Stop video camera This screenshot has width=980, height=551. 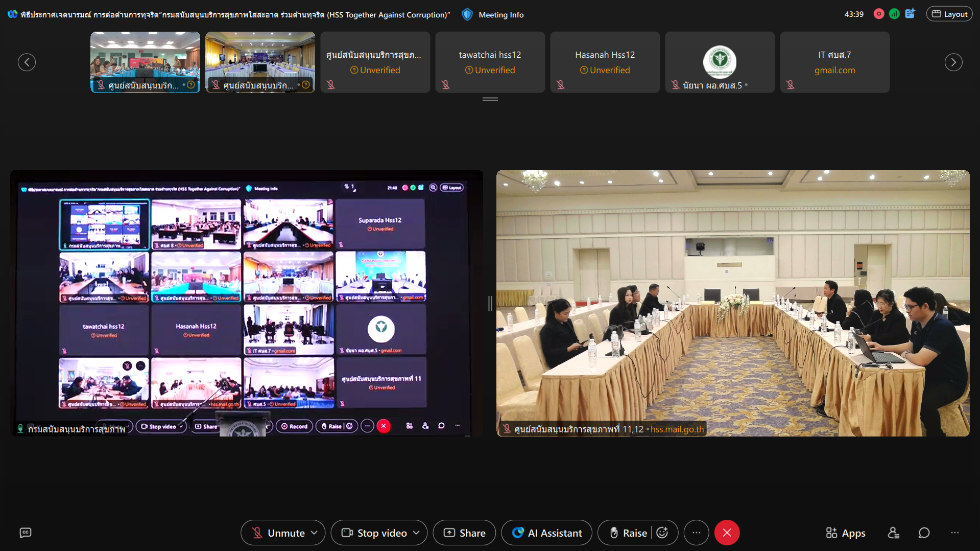click(374, 533)
